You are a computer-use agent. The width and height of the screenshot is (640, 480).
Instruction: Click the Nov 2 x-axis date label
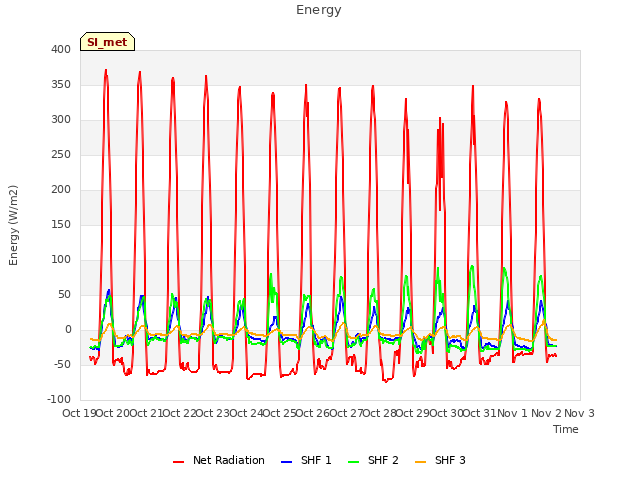pos(546,413)
